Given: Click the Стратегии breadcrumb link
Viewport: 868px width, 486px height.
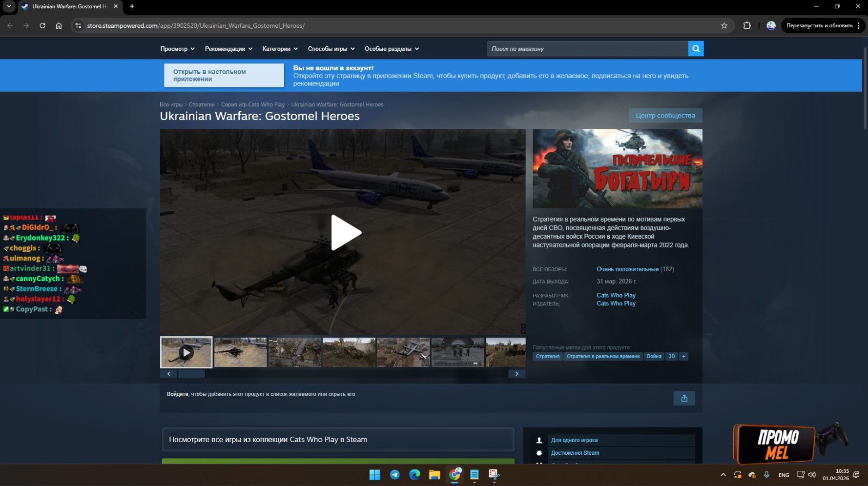Looking at the screenshot, I should (202, 104).
